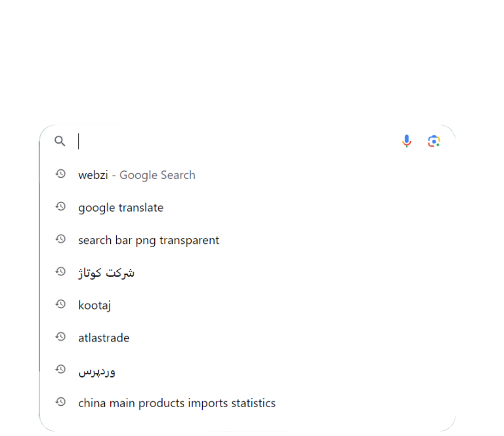Choose the atlastrade suggestion
Screen dimensions: 504x436
(104, 338)
